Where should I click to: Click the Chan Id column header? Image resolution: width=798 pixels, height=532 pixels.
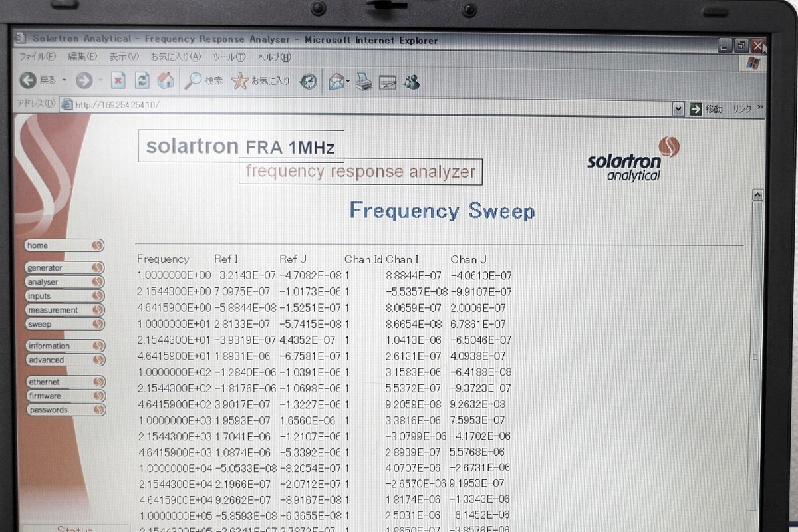click(x=364, y=259)
